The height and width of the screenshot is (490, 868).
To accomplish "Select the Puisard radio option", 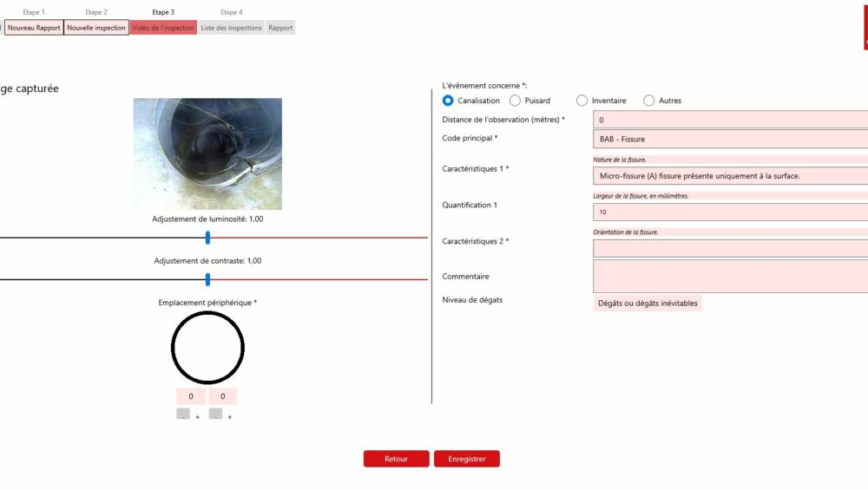I will pyautogui.click(x=515, y=101).
